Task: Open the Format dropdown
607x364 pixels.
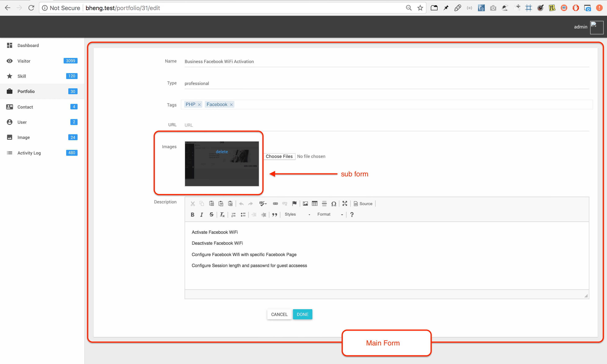Action: 330,214
